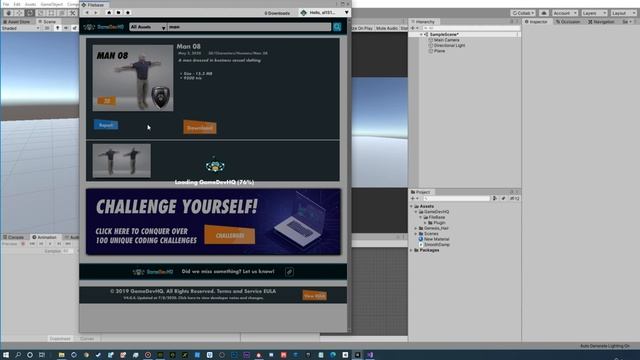Select the Move tool in Unity toolbar

pos(19,13)
